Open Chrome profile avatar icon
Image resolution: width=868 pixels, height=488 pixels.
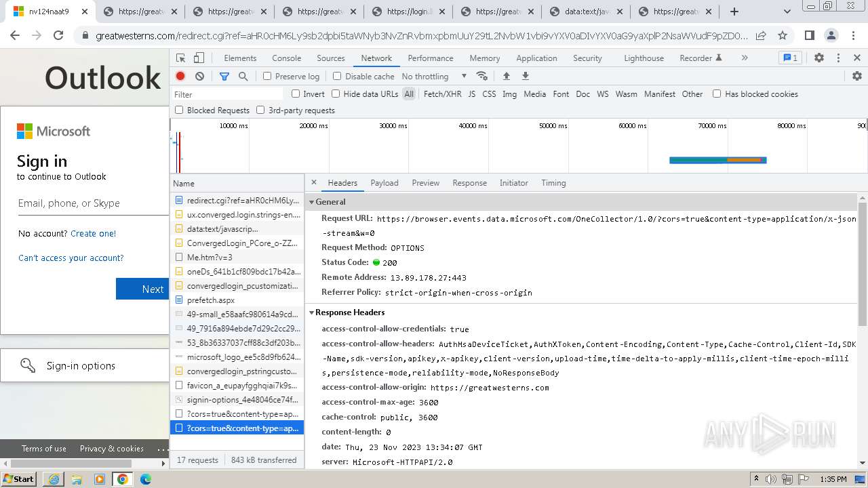pyautogui.click(x=831, y=36)
